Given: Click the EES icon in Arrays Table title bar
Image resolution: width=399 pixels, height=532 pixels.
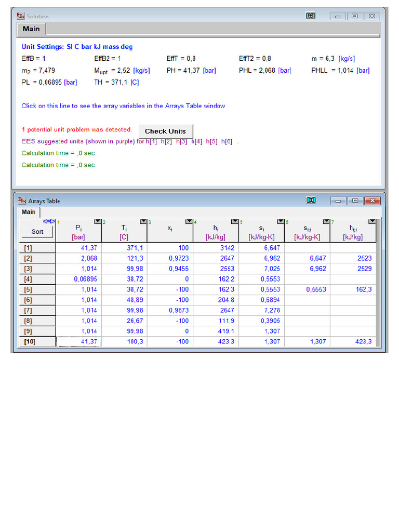Looking at the screenshot, I should [22, 201].
